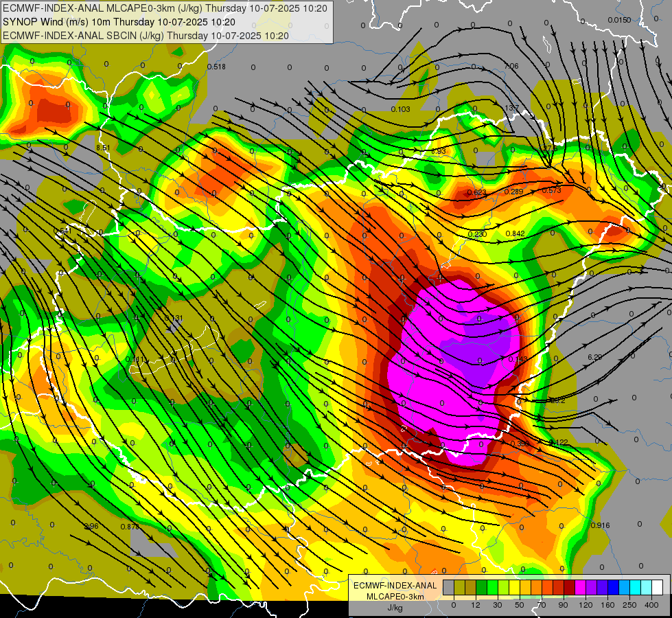Click the map value 0.0150
The image size is (672, 618).
pyautogui.click(x=619, y=20)
